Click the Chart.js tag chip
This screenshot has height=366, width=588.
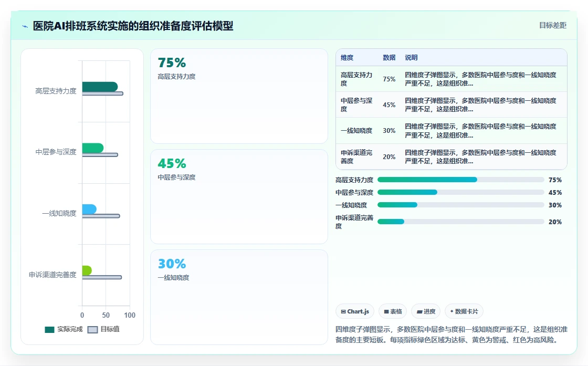point(355,311)
